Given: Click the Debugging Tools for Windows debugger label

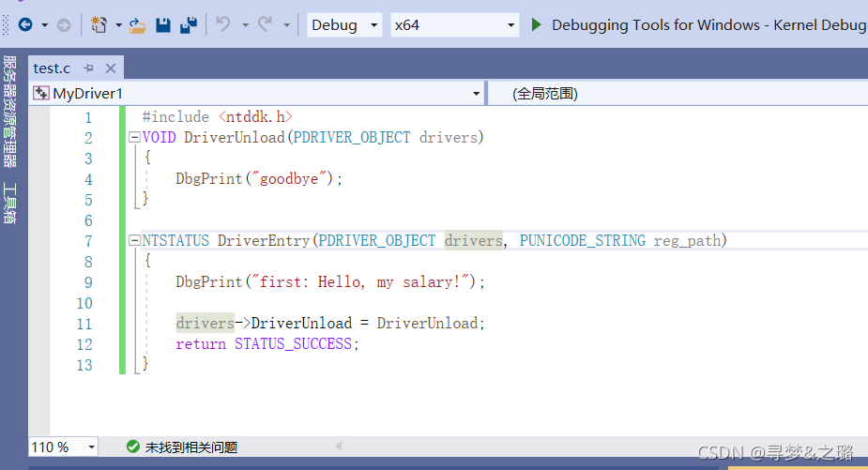Looking at the screenshot, I should point(709,25).
